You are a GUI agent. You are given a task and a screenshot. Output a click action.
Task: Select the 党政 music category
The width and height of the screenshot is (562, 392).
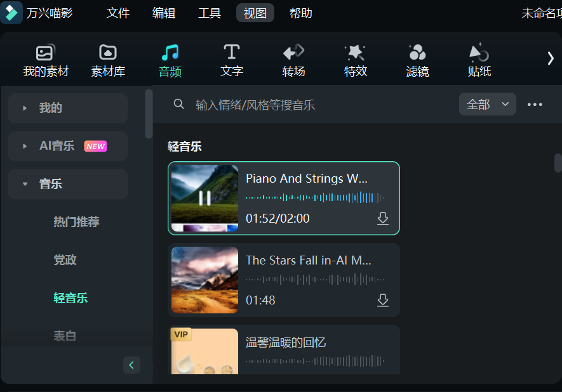click(x=65, y=259)
